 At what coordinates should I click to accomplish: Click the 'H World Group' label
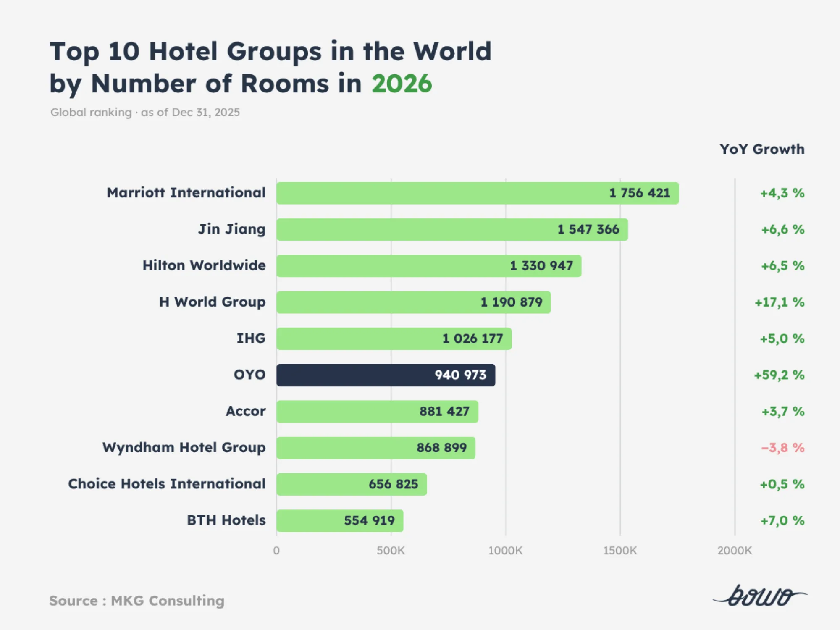click(x=213, y=302)
